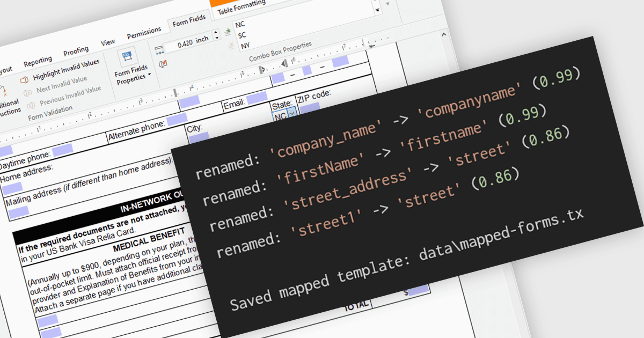Click the City form field
644x338 pixels.
pyautogui.click(x=199, y=138)
